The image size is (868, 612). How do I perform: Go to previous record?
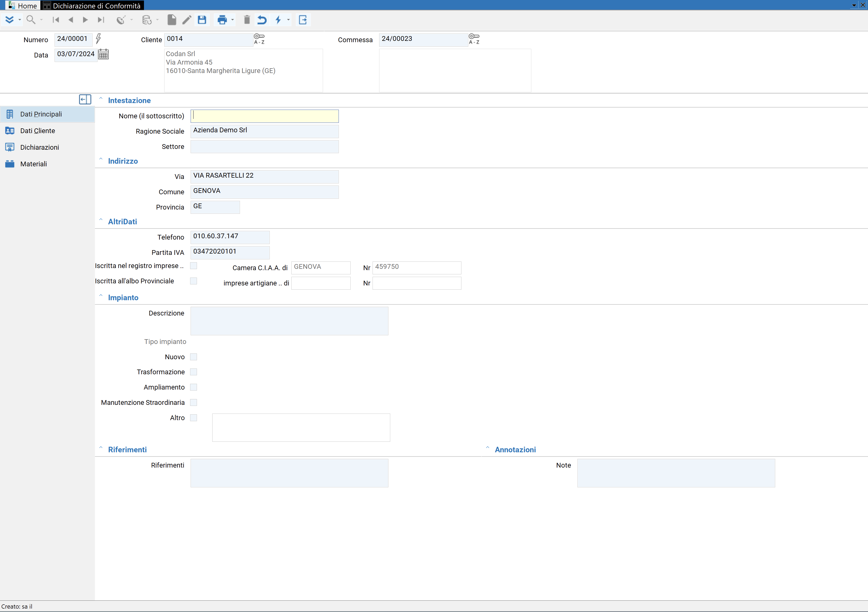coord(71,20)
